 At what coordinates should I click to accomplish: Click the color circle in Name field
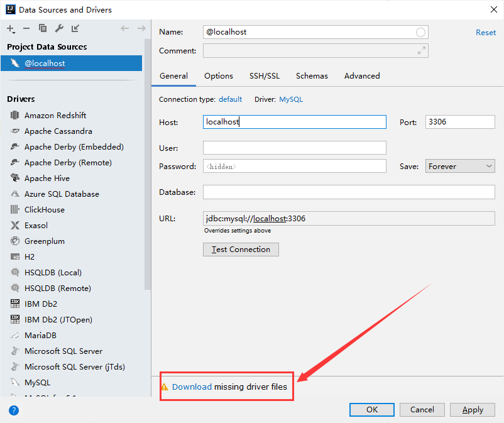(x=420, y=32)
